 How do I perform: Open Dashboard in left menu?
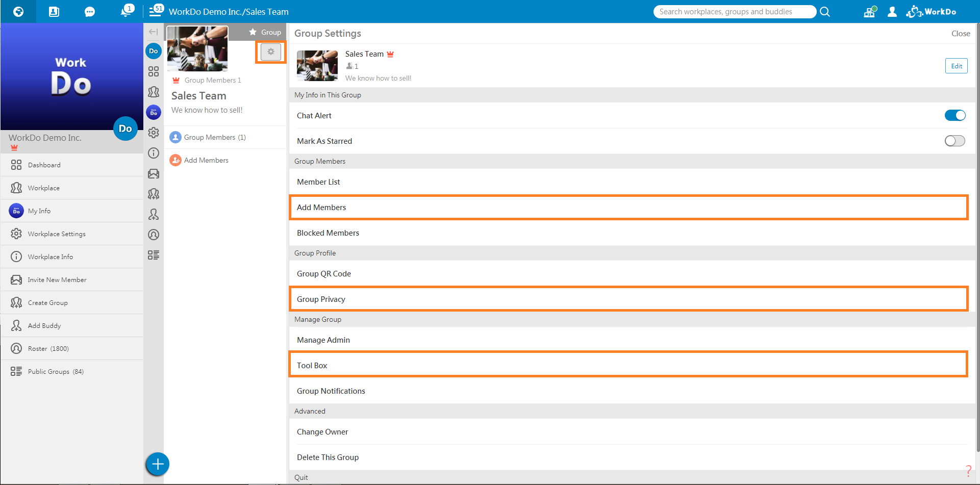click(x=72, y=165)
